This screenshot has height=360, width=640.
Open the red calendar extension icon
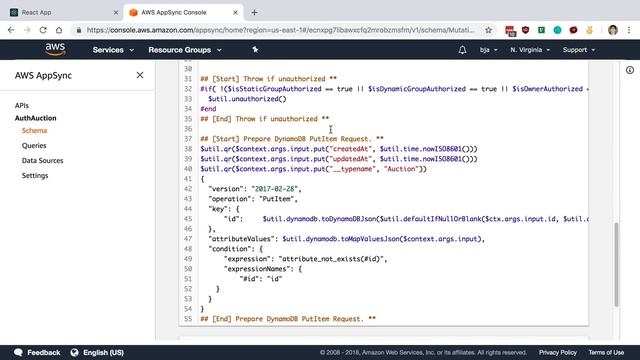(510, 31)
